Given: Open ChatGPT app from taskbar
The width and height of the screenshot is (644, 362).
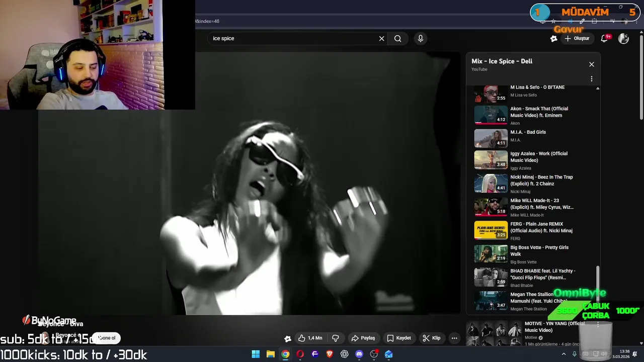Looking at the screenshot, I should pos(344,354).
